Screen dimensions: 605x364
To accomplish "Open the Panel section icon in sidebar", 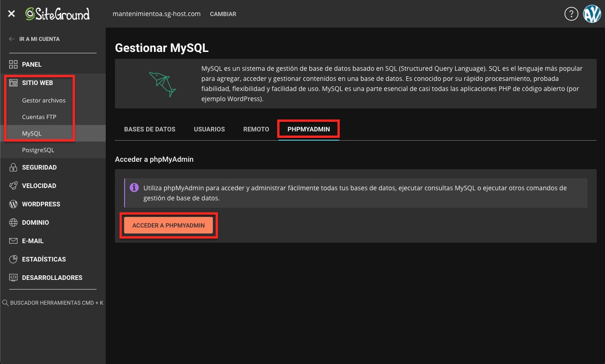I will pyautogui.click(x=13, y=64).
